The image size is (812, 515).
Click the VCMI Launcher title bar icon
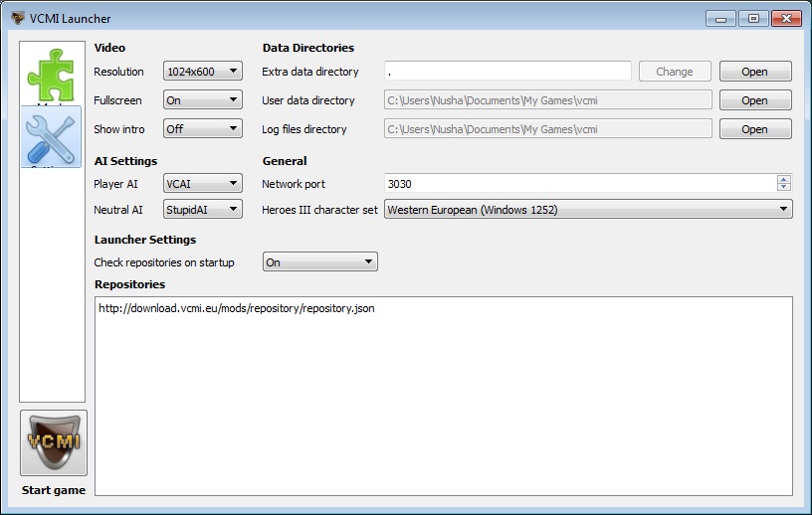point(17,18)
